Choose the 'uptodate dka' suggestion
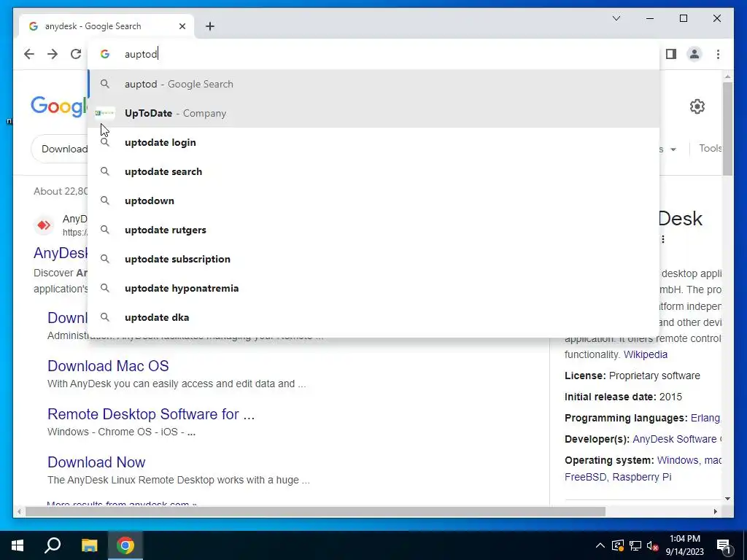747x560 pixels. pos(374,317)
